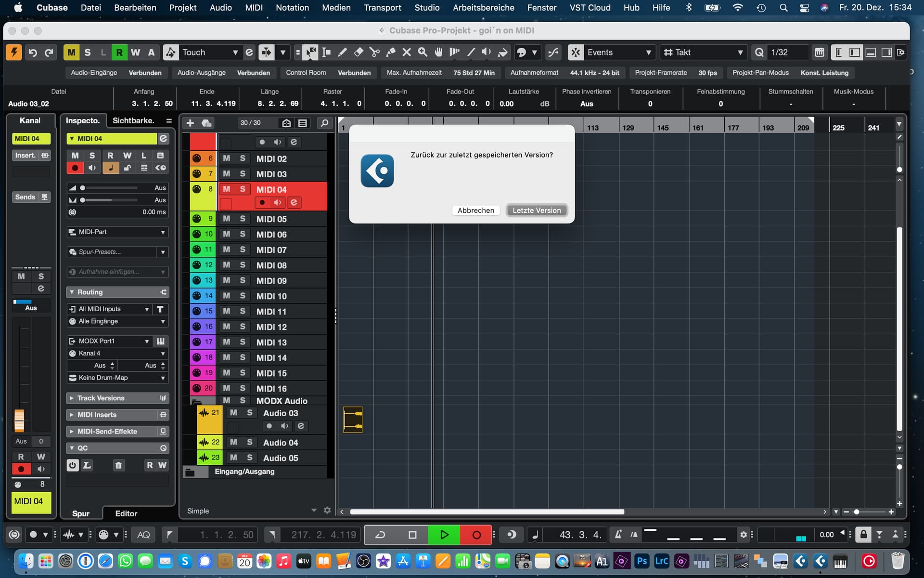Solo the MIDI 10 track
This screenshot has height=578, width=924.
coord(243,296)
